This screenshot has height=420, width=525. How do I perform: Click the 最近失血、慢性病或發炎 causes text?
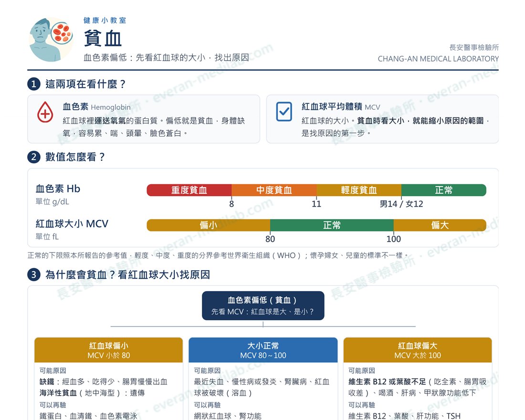[x=262, y=387]
